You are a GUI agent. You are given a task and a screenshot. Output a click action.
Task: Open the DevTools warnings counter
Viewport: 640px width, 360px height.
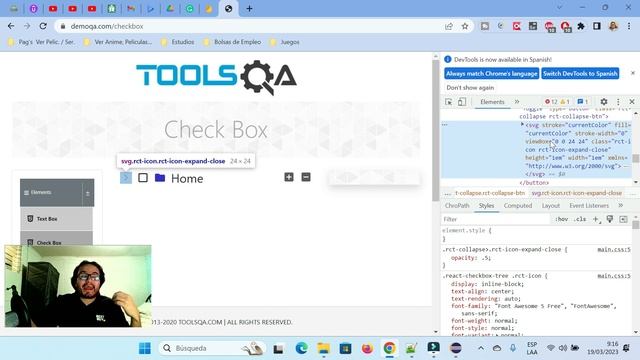point(565,102)
